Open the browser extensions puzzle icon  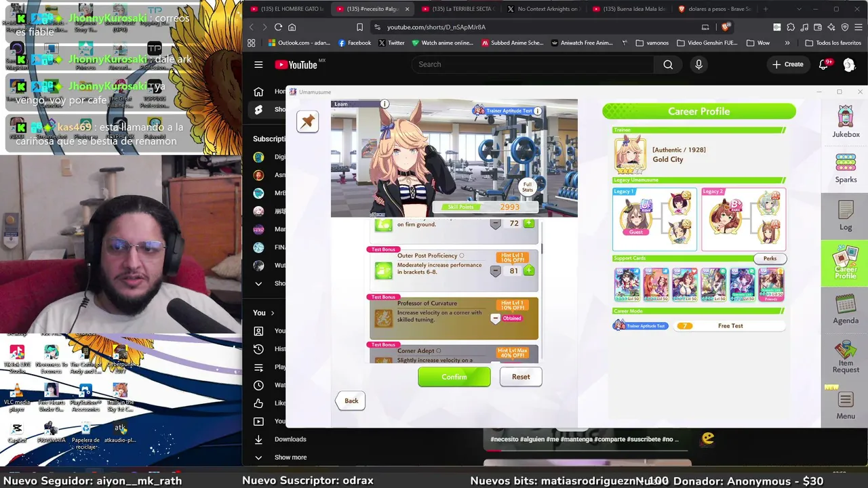791,27
